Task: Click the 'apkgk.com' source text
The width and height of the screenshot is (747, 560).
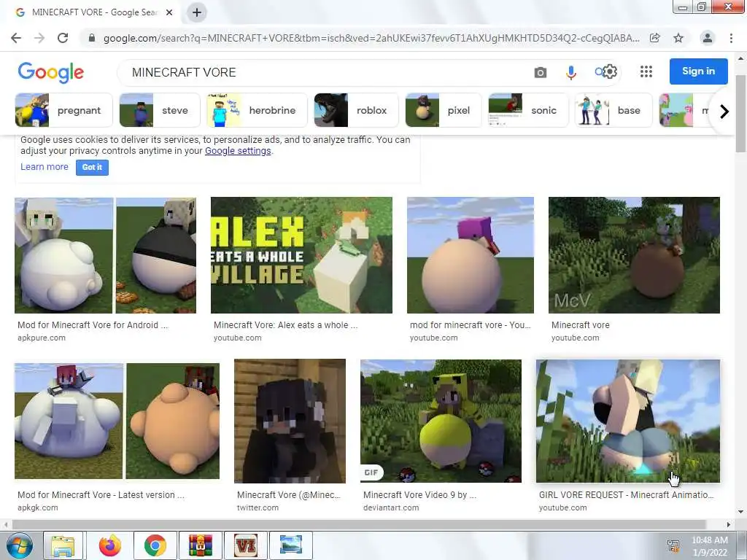Action: [38, 507]
